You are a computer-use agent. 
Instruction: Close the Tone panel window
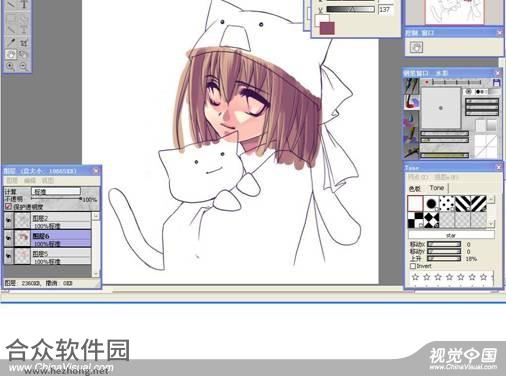click(x=499, y=167)
